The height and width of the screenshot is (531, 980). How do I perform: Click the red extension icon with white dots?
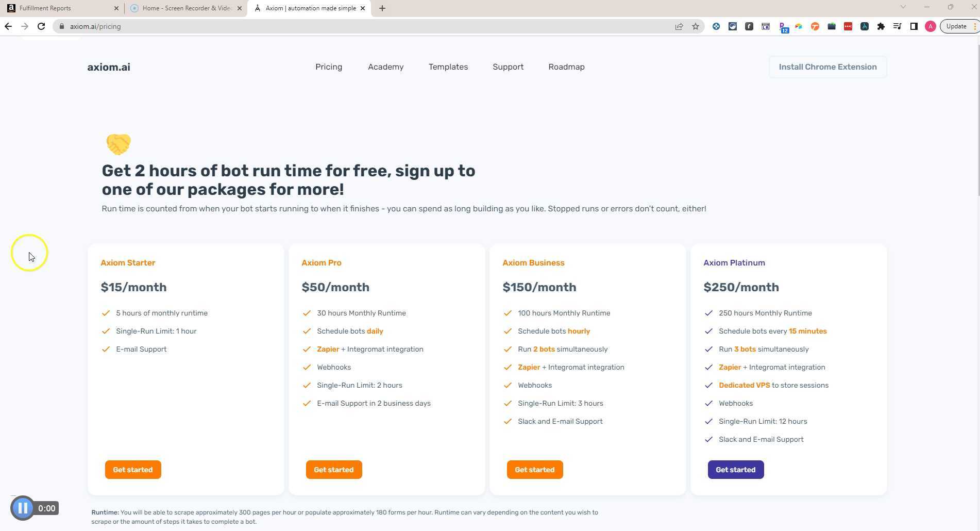pos(847,26)
